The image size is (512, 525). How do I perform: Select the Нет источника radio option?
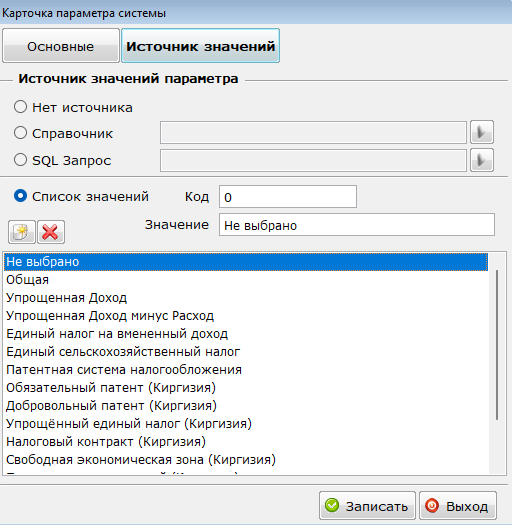(20, 107)
